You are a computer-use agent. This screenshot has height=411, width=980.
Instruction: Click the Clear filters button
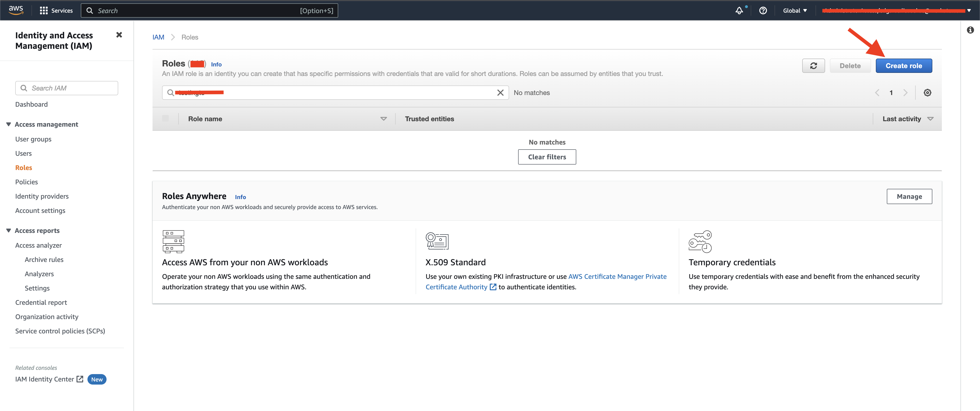pos(547,157)
